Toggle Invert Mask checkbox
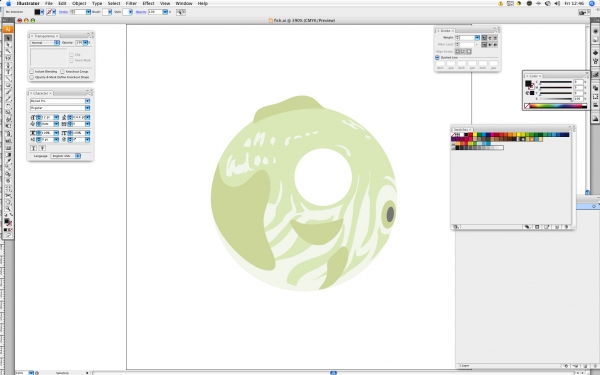This screenshot has height=375, width=600. tap(71, 60)
